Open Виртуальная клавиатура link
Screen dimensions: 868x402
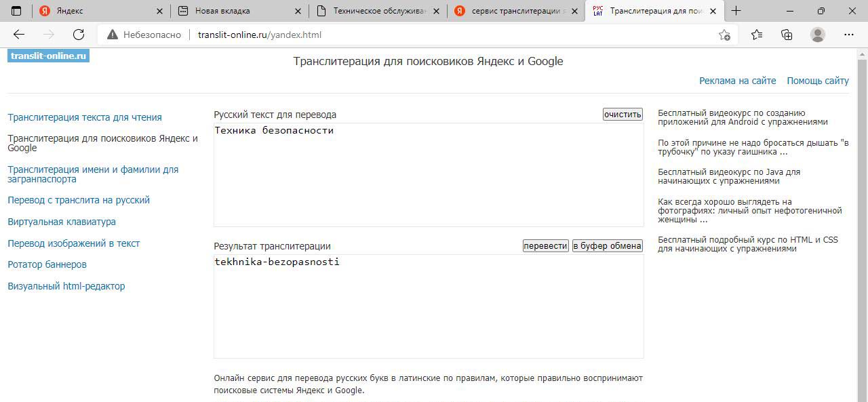[62, 222]
